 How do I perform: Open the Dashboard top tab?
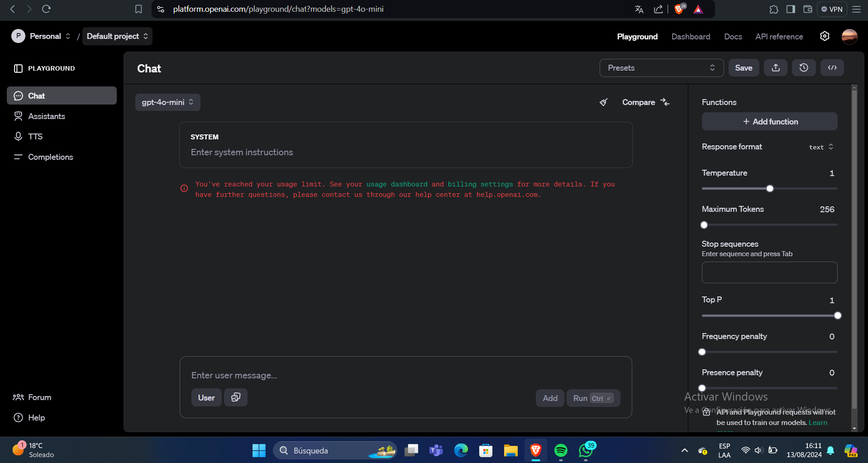691,37
